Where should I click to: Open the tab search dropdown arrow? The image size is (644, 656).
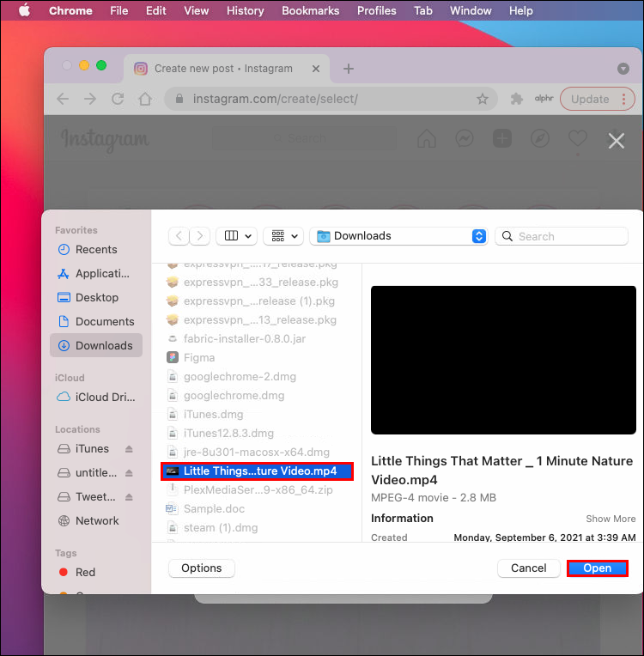[x=623, y=69]
